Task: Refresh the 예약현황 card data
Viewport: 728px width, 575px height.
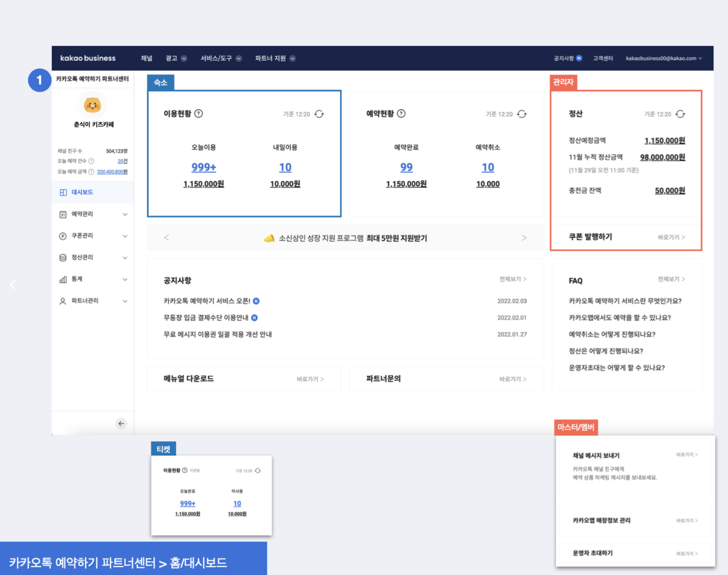Action: pyautogui.click(x=522, y=114)
